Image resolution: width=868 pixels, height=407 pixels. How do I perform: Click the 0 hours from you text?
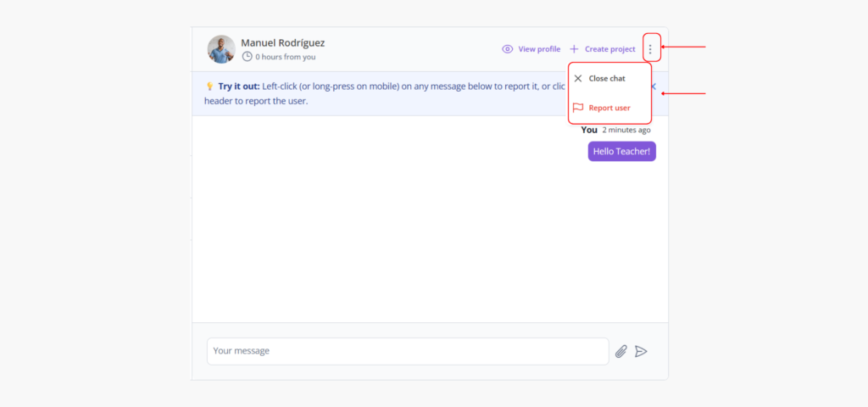pos(286,57)
